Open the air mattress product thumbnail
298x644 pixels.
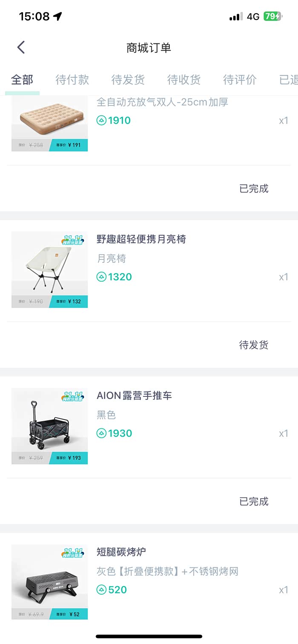tap(49, 124)
